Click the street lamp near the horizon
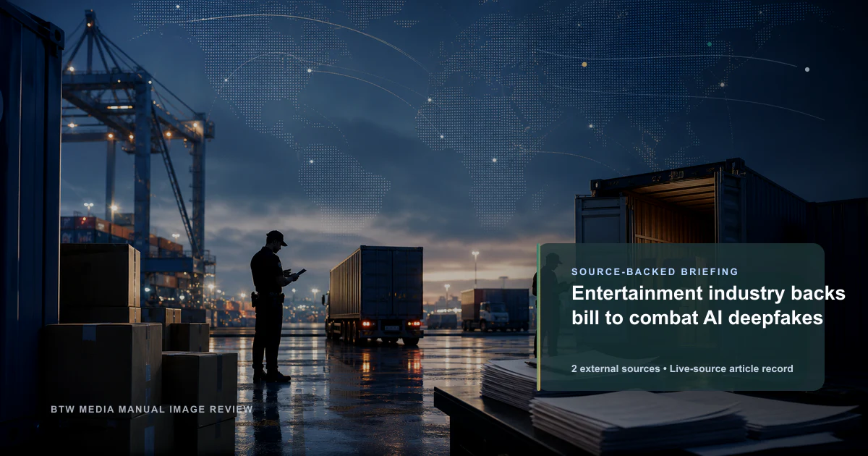The width and height of the screenshot is (868, 456). 475,269
